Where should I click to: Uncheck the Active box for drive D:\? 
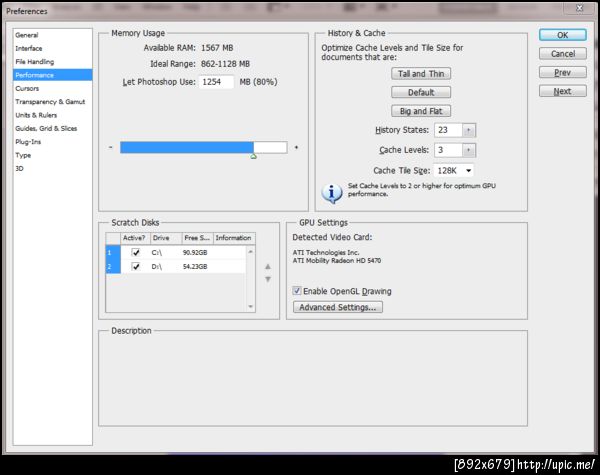135,266
